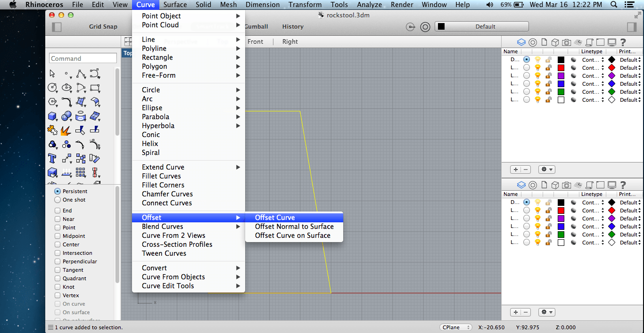The height and width of the screenshot is (333, 644).
Task: Open the CPlane dropdown in status bar
Action: pos(456,327)
